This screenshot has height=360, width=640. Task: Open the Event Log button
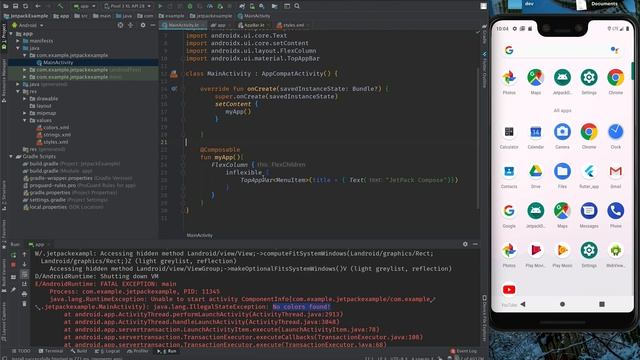pyautogui.click(x=464, y=351)
